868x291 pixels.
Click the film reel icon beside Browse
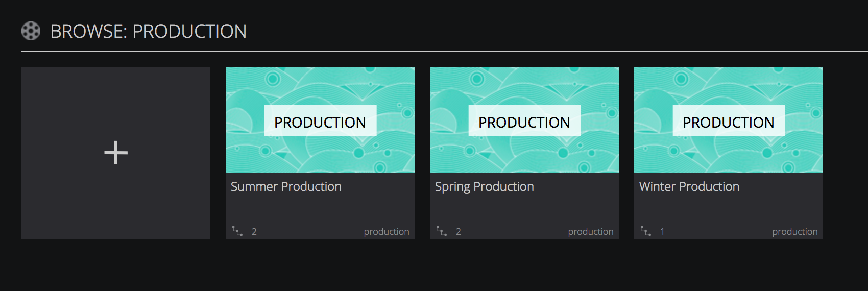31,31
